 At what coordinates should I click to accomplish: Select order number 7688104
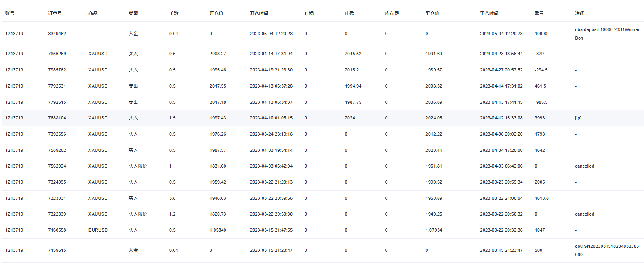[57, 118]
